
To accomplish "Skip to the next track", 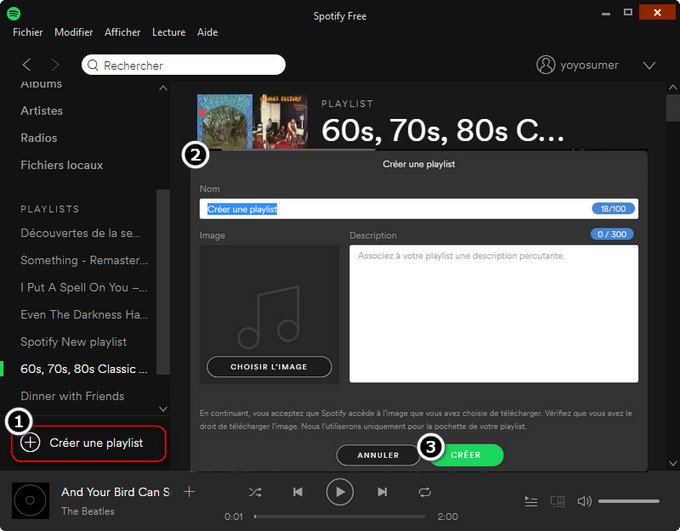I will [x=382, y=492].
